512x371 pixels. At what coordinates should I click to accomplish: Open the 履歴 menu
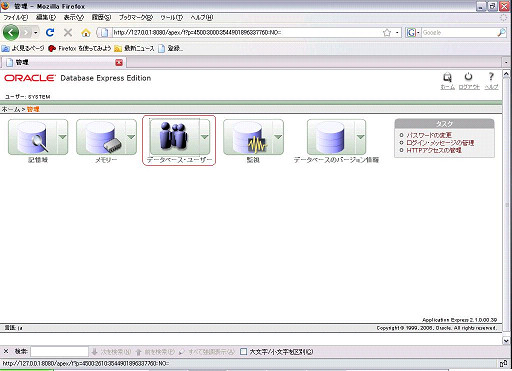point(101,17)
